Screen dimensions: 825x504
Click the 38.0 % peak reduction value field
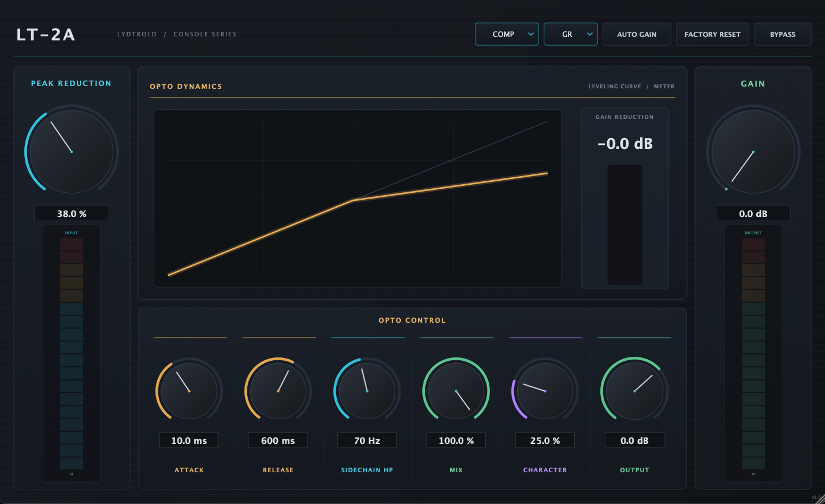point(72,214)
